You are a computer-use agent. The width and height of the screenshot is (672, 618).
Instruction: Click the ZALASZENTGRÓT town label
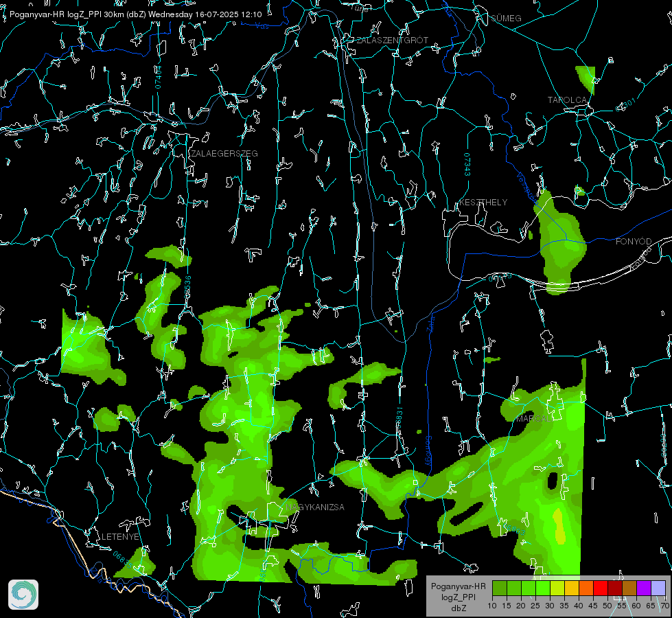pyautogui.click(x=392, y=41)
